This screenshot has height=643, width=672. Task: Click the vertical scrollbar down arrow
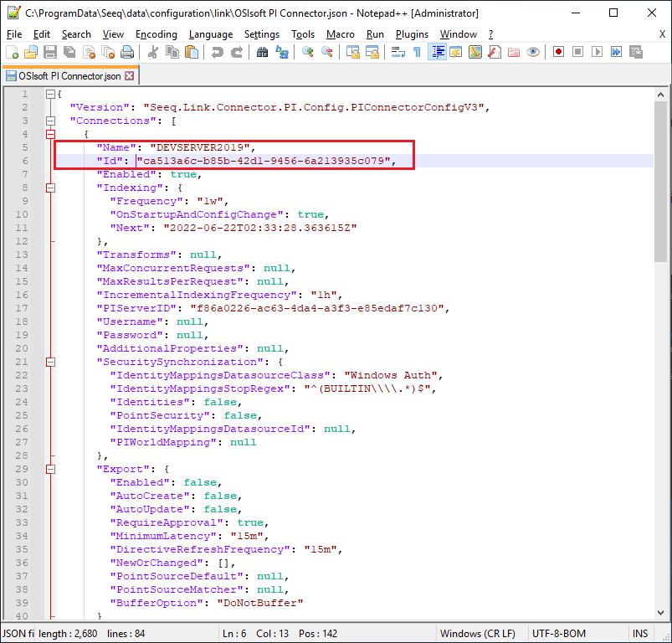(660, 613)
